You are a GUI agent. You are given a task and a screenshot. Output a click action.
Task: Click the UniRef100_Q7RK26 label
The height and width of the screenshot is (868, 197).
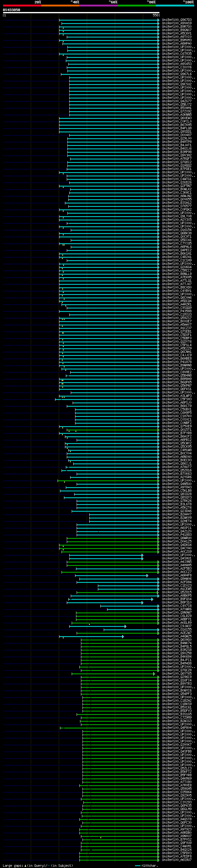click(x=177, y=501)
